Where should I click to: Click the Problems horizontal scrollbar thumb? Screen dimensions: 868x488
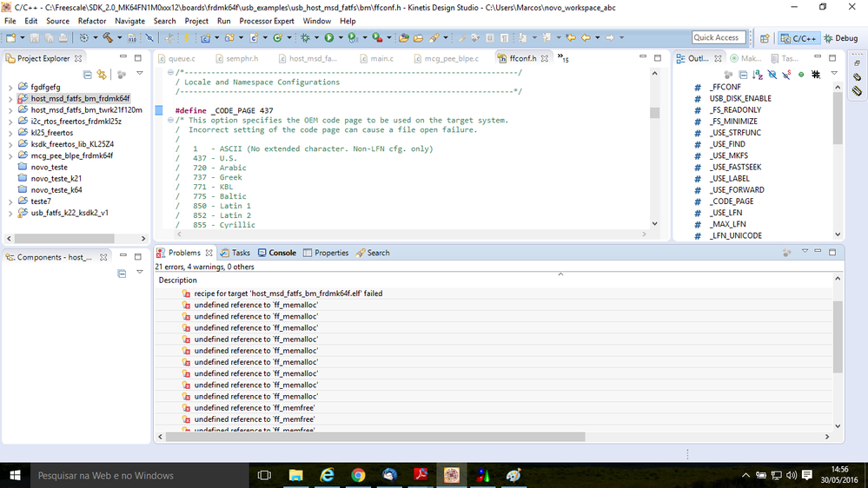(375, 437)
